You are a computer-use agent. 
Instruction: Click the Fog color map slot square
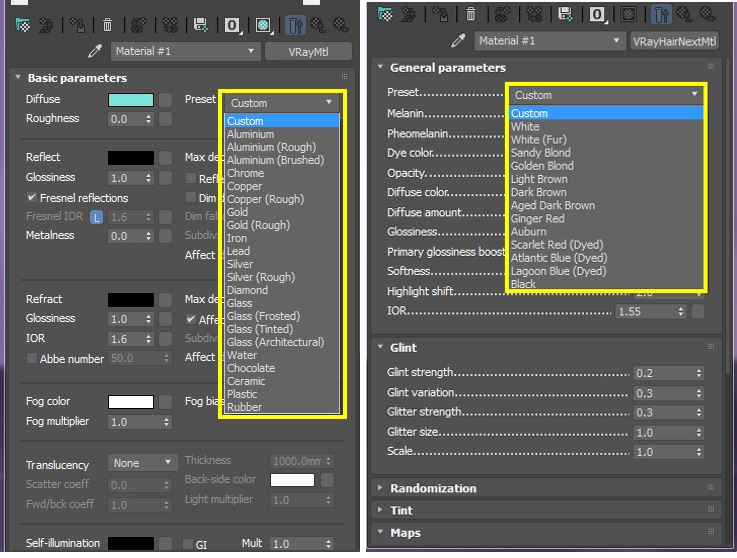[x=165, y=401]
